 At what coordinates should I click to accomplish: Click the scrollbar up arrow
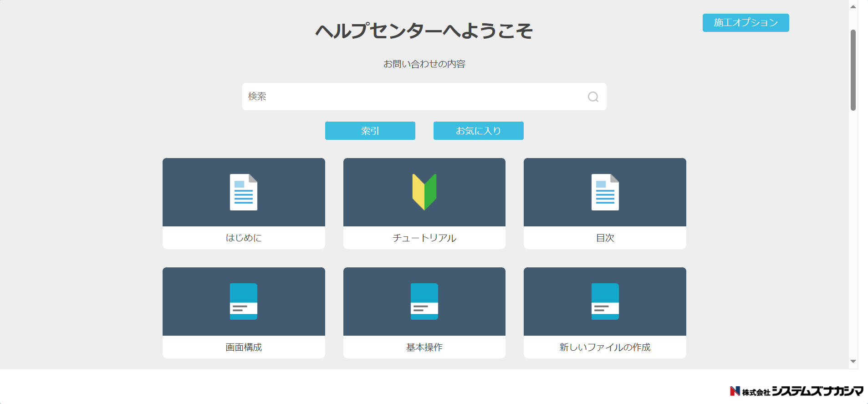[853, 6]
